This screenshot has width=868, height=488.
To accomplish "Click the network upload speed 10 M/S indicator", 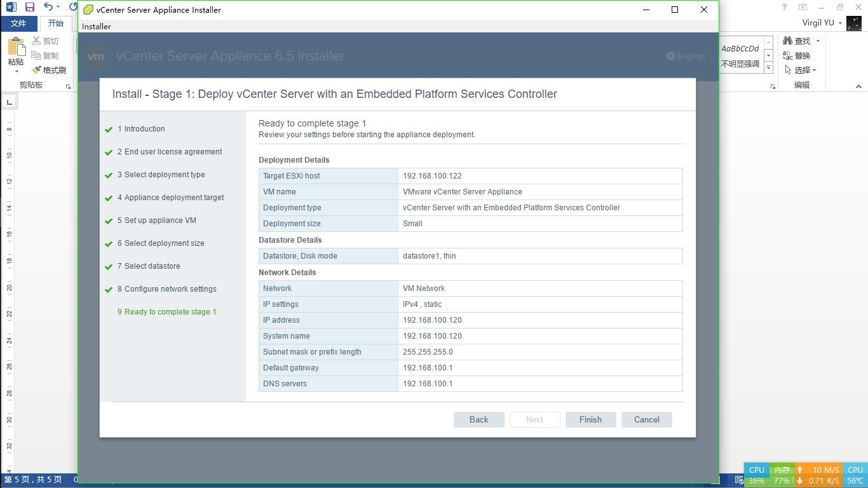I will point(819,470).
